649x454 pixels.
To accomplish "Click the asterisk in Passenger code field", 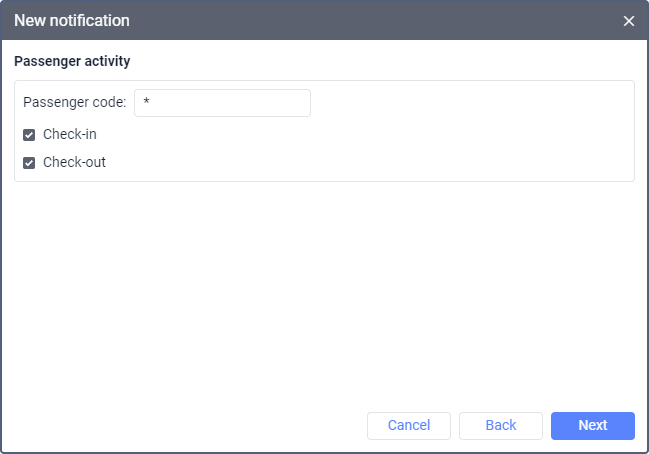I will click(147, 103).
